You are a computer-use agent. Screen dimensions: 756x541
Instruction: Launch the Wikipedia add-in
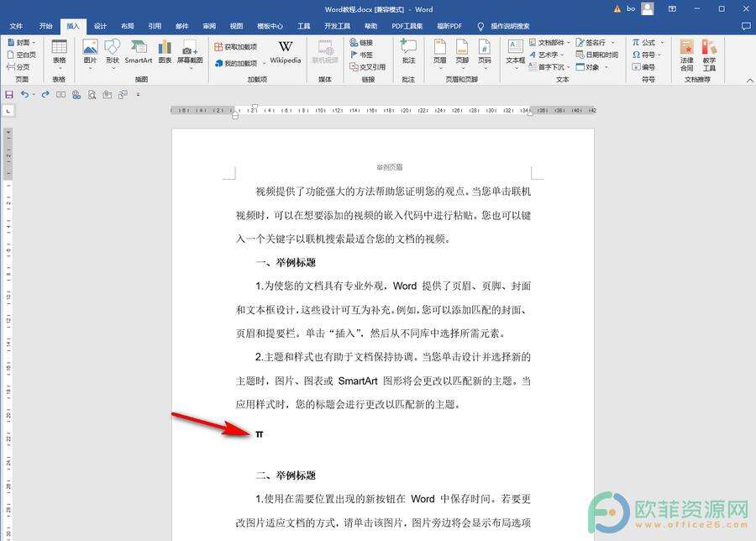286,52
